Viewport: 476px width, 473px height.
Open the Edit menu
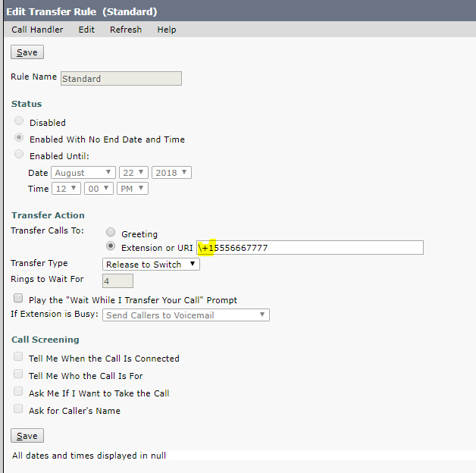point(86,30)
